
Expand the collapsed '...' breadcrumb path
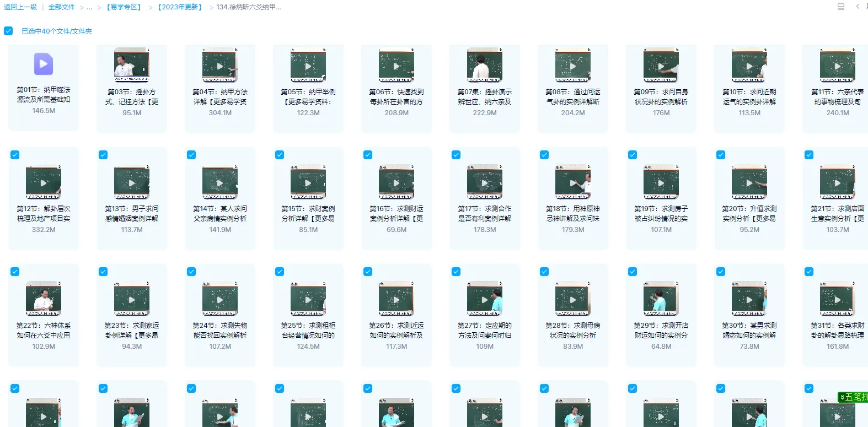89,8
